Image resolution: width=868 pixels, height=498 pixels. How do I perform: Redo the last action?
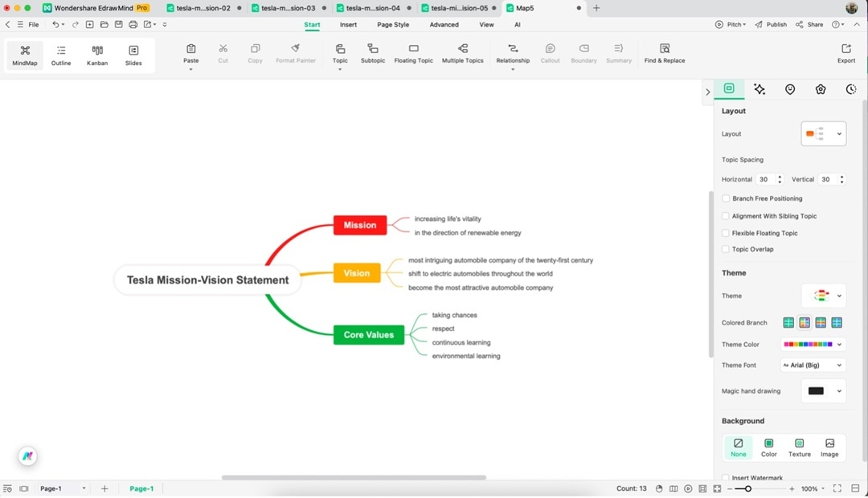[x=76, y=24]
